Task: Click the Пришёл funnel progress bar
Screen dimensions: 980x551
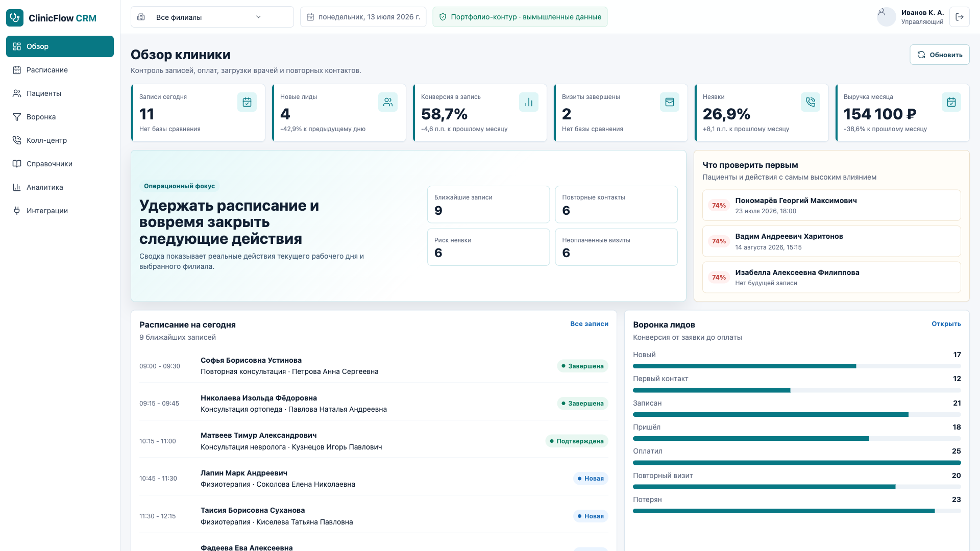Action: point(797,439)
